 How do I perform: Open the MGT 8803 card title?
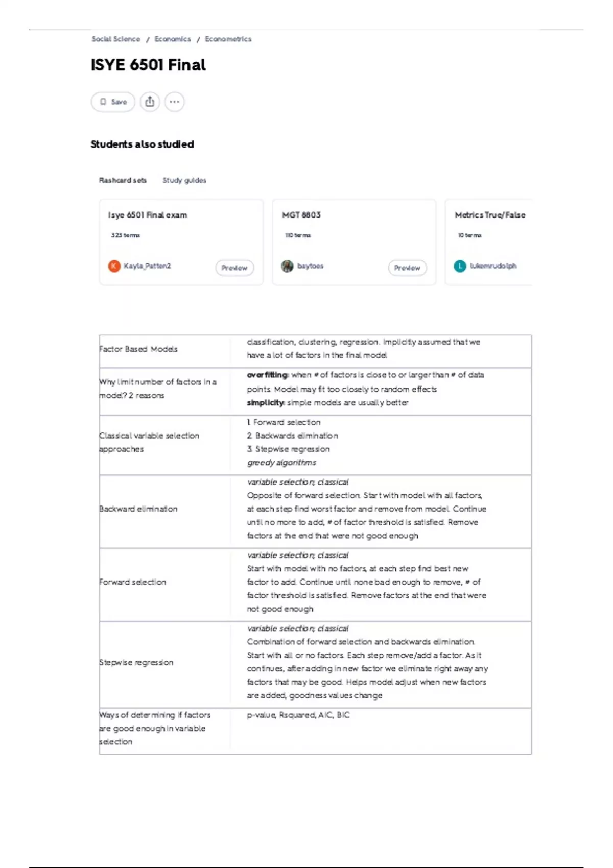pos(301,215)
